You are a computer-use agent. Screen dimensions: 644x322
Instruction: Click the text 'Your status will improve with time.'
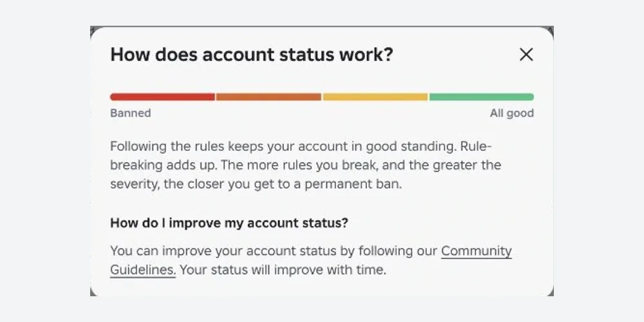pyautogui.click(x=283, y=270)
